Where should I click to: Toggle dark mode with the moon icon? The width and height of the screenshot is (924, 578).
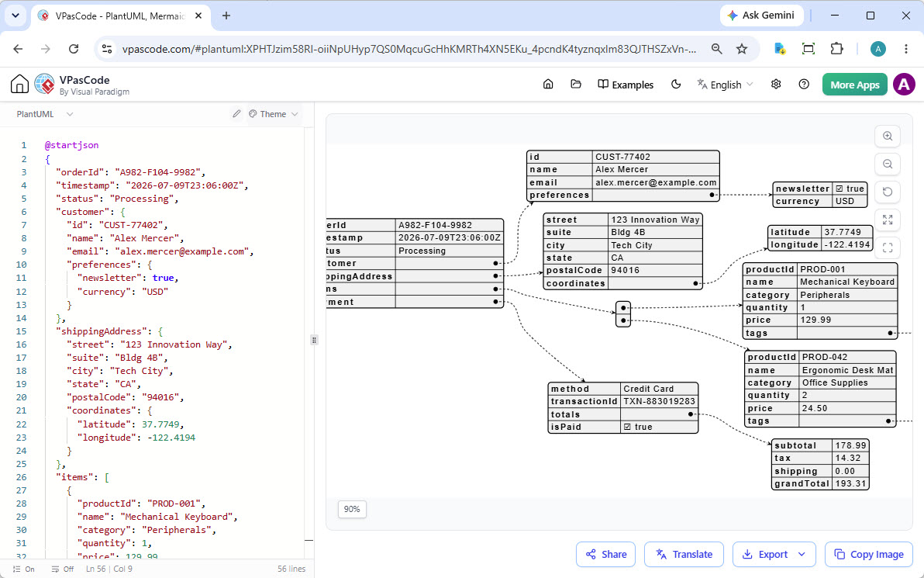click(676, 85)
